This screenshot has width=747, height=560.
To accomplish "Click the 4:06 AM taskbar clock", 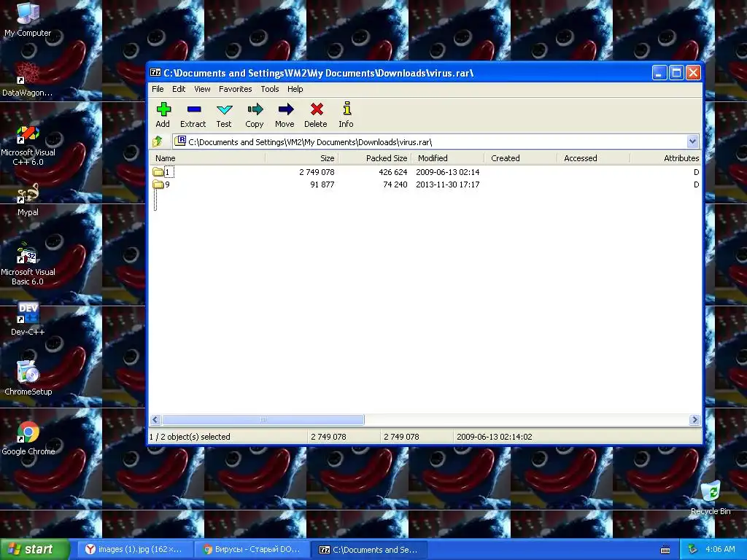I will 720,550.
